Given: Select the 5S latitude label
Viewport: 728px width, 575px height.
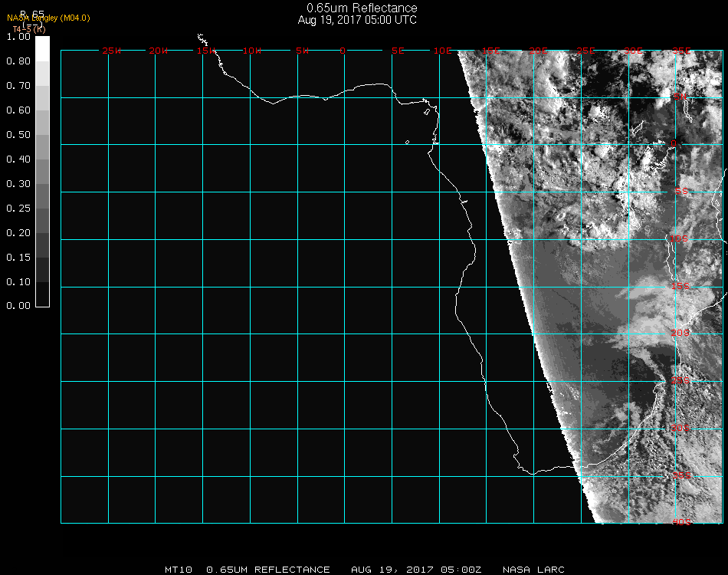Looking at the screenshot, I should click(681, 192).
